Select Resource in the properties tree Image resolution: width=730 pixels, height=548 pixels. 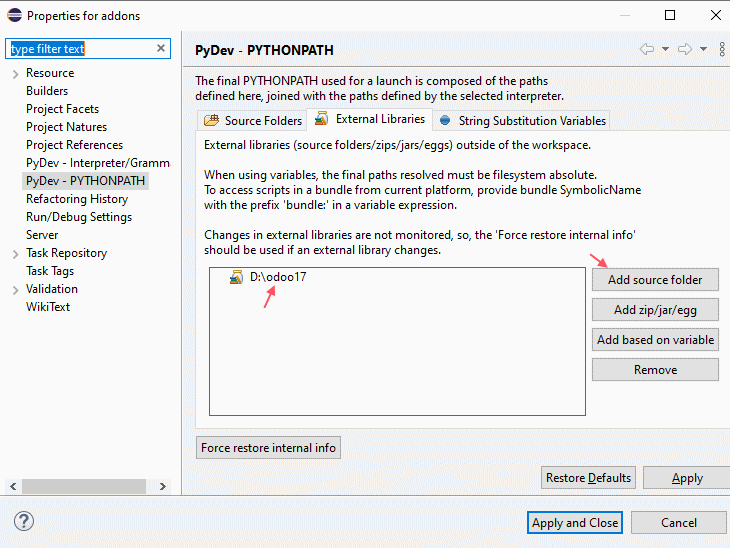pos(50,73)
